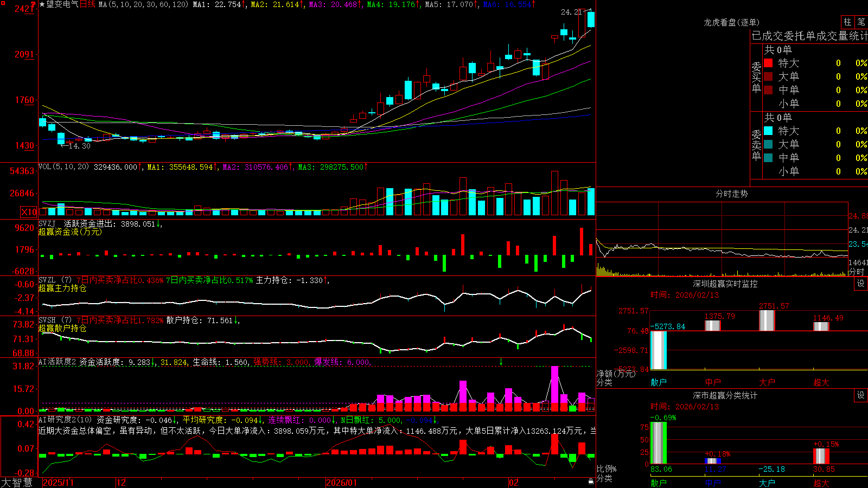Click the 超赢资金流(万元) label
Viewport: 868px width, 488px height.
pos(70,232)
